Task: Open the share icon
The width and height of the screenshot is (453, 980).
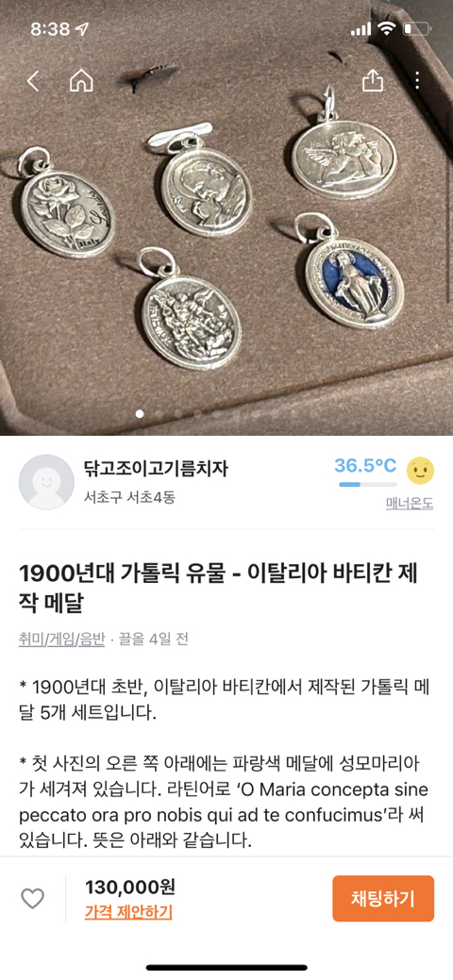Action: (372, 79)
